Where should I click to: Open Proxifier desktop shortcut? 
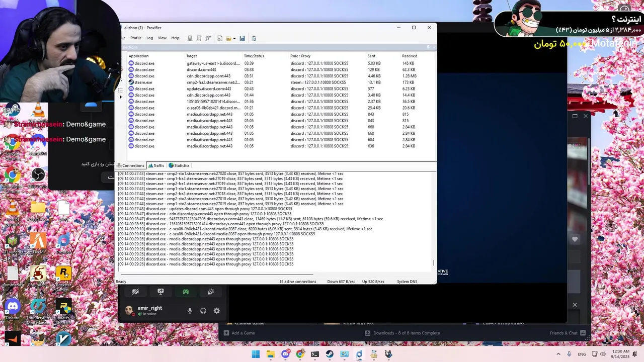click(x=63, y=244)
